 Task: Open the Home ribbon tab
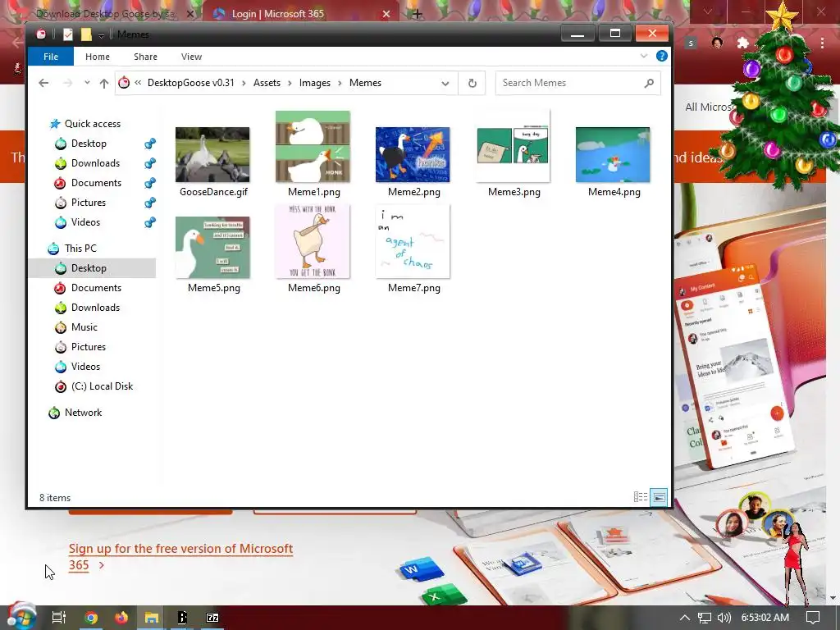tap(98, 57)
